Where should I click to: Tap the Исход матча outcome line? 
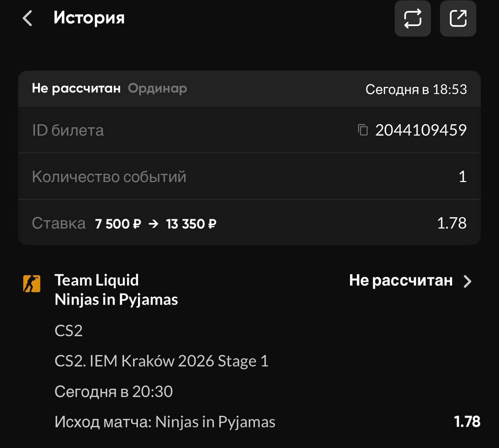coord(165,422)
